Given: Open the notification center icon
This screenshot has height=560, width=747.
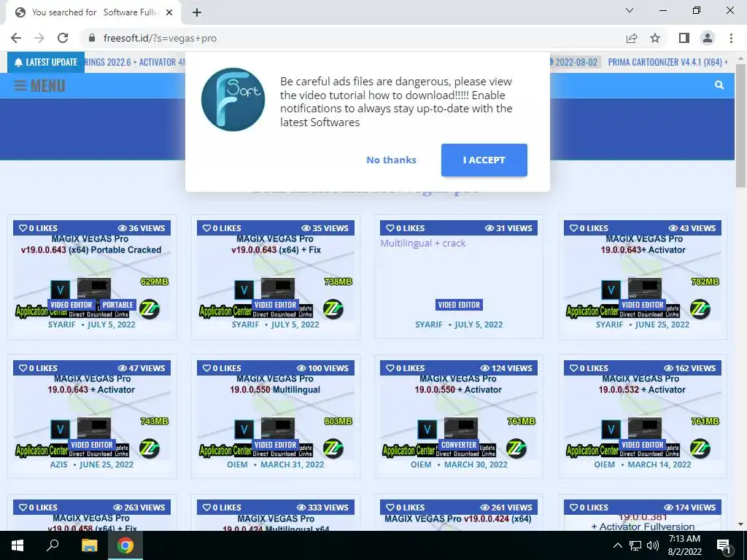Looking at the screenshot, I should pos(724,545).
